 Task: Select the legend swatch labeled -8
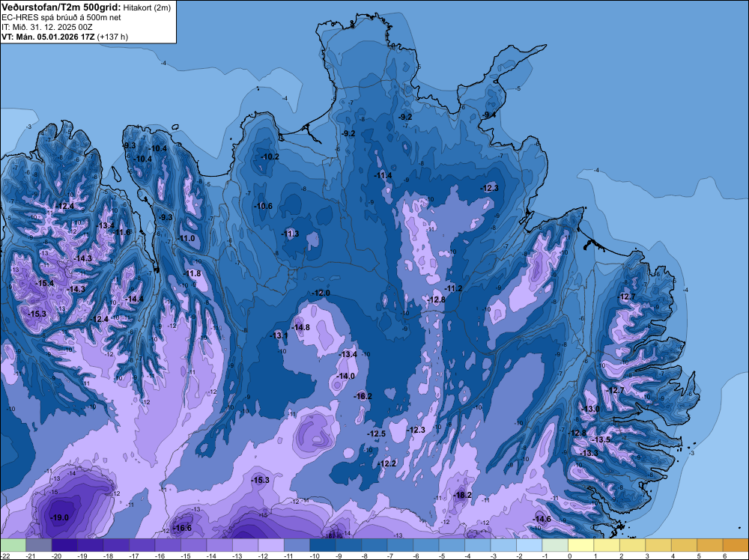coord(374,545)
